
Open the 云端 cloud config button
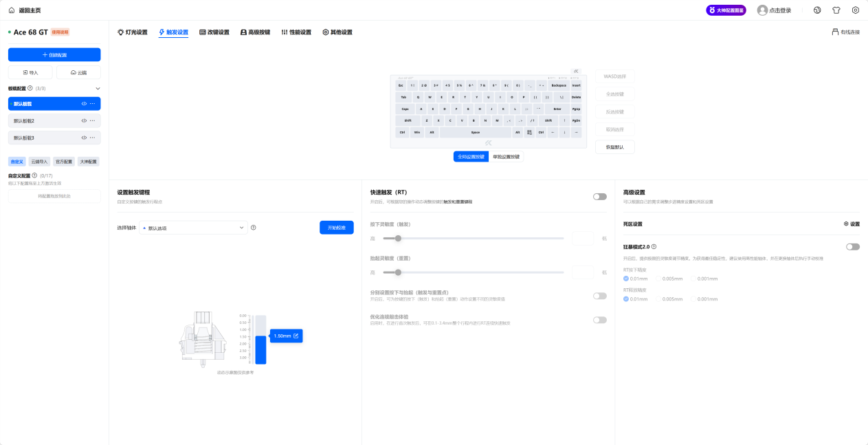78,72
